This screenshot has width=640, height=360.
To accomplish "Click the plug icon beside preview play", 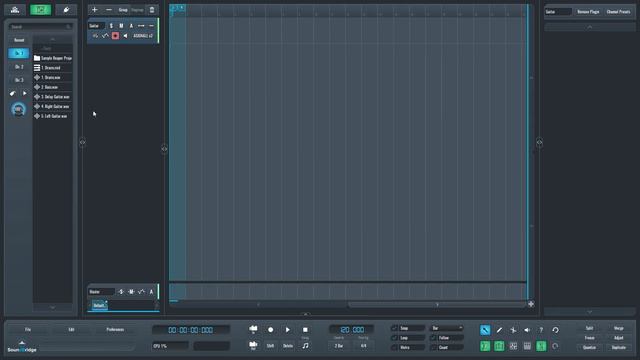I will click(x=13, y=93).
